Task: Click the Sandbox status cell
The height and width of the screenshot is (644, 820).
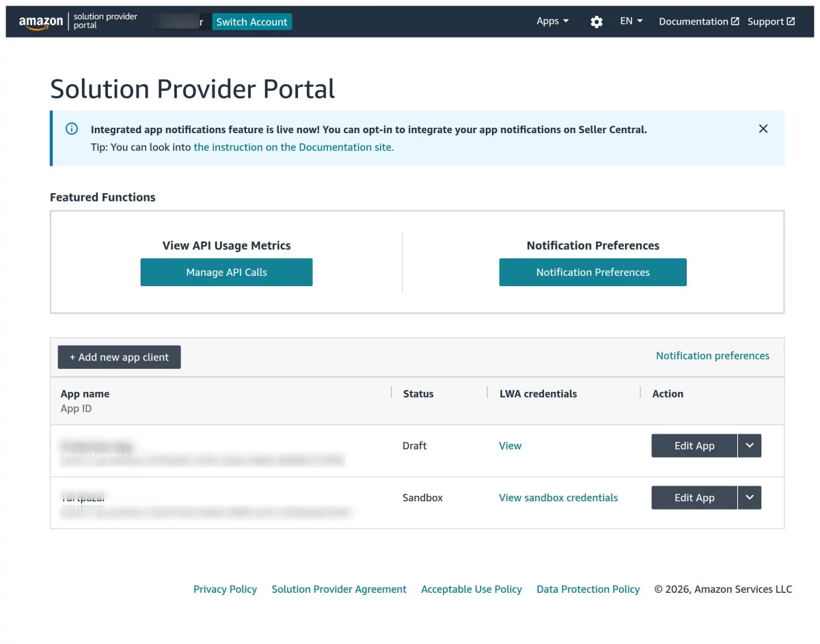Action: [x=422, y=497]
